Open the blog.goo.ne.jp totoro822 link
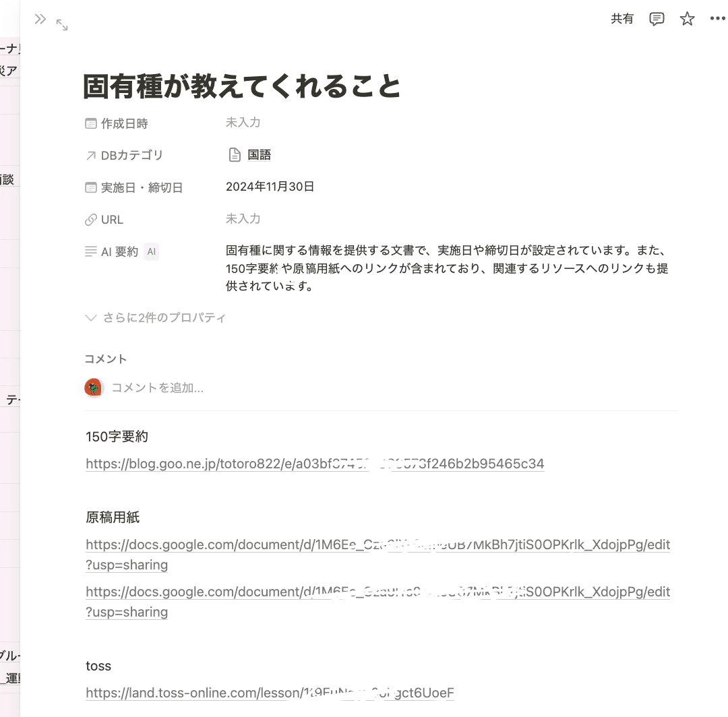This screenshot has height=717, width=728. (x=315, y=464)
